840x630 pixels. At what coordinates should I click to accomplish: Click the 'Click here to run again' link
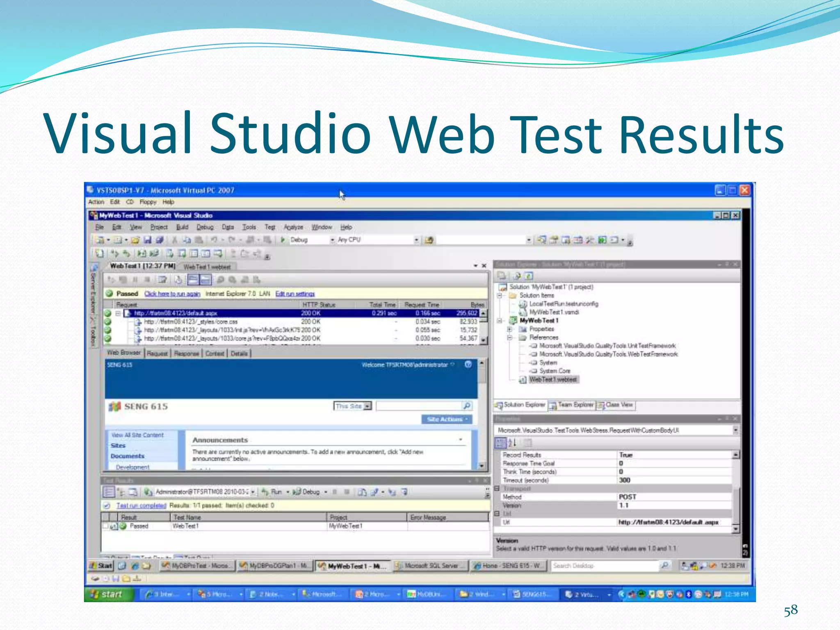pyautogui.click(x=172, y=294)
